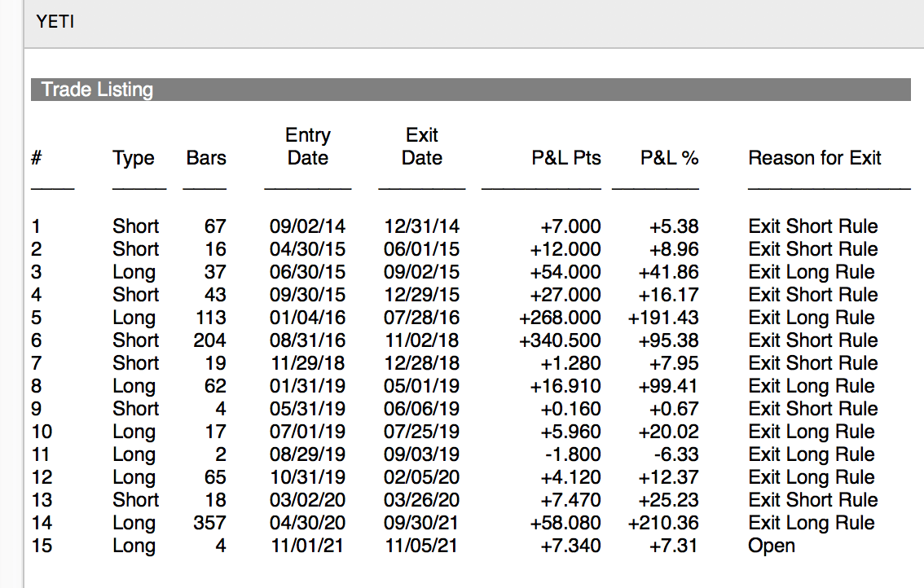
Task: Select the 357 bars value
Action: tap(209, 523)
